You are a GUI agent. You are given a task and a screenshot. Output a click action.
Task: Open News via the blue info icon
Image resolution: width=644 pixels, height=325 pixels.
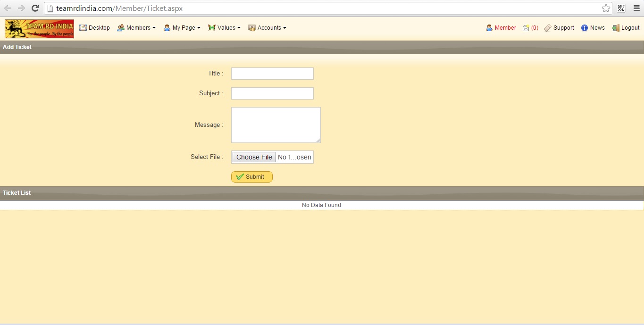(x=585, y=28)
